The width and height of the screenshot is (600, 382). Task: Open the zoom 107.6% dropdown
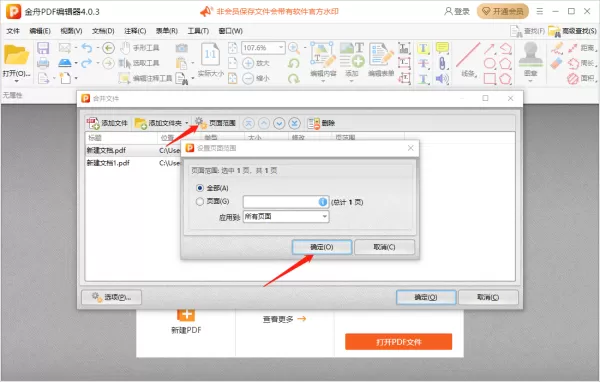(281, 47)
